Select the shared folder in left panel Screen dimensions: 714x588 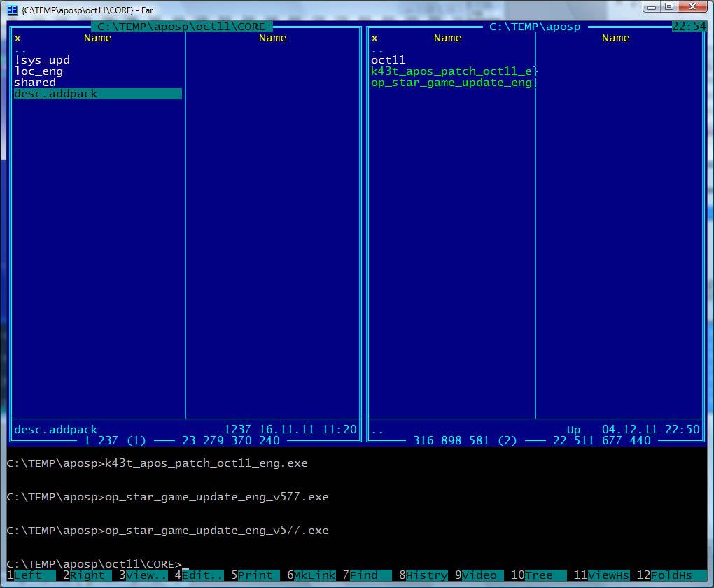coord(35,83)
